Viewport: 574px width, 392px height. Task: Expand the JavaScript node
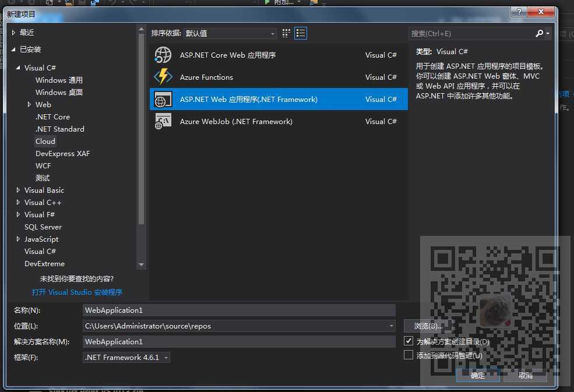pos(18,239)
